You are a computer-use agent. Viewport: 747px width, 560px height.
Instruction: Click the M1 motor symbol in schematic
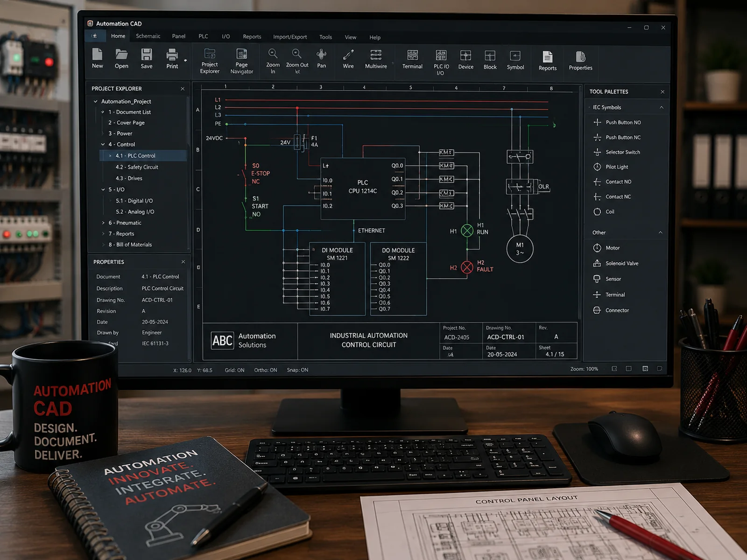(x=520, y=249)
